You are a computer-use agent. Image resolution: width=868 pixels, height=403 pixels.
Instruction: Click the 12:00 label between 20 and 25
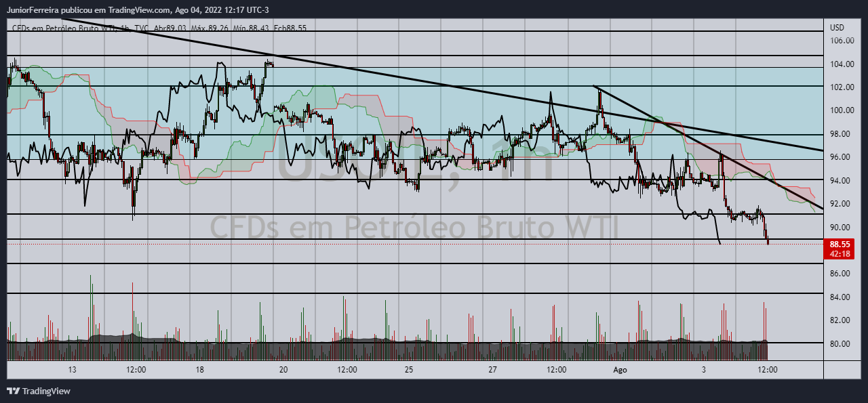[347, 370]
